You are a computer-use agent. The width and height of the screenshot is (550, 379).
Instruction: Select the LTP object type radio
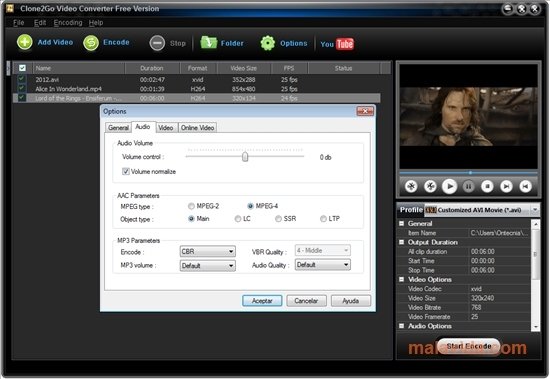point(323,219)
